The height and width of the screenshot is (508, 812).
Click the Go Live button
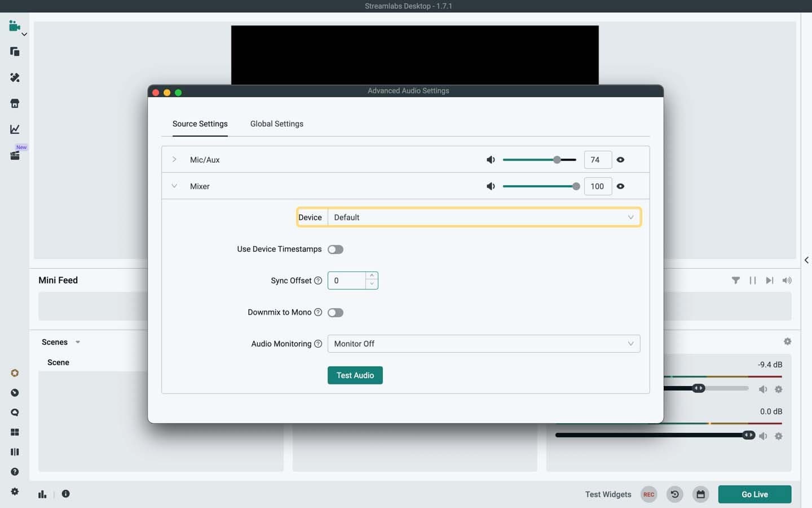tap(754, 494)
